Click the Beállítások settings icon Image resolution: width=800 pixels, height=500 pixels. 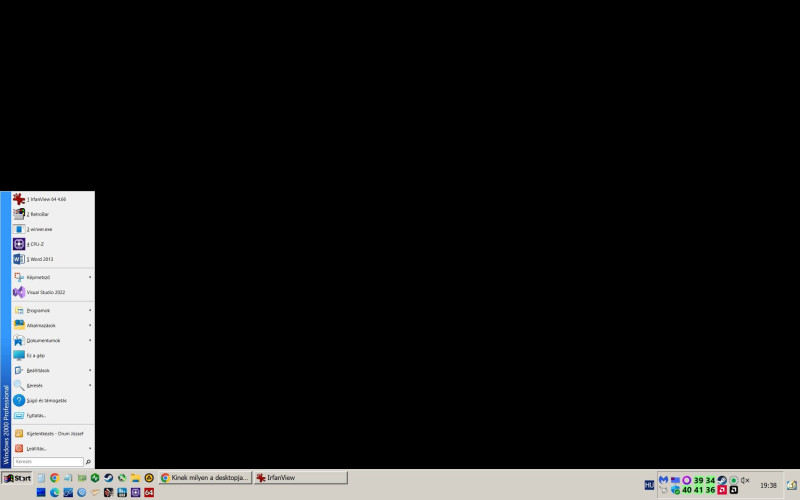pyautogui.click(x=19, y=370)
